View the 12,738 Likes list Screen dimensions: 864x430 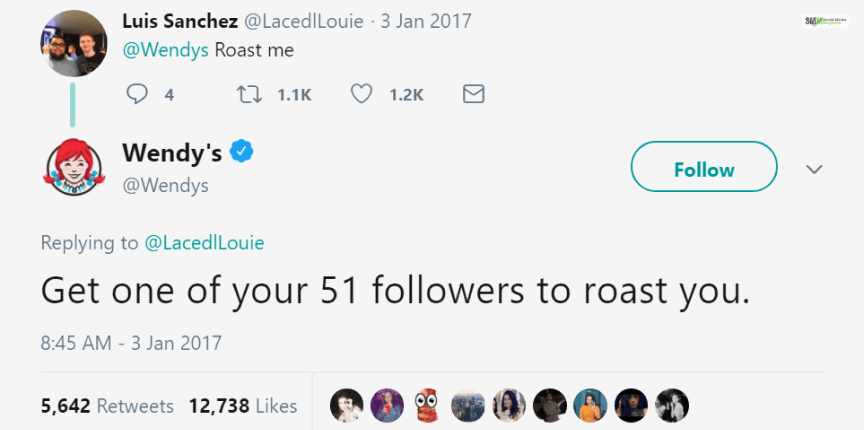[x=241, y=406]
